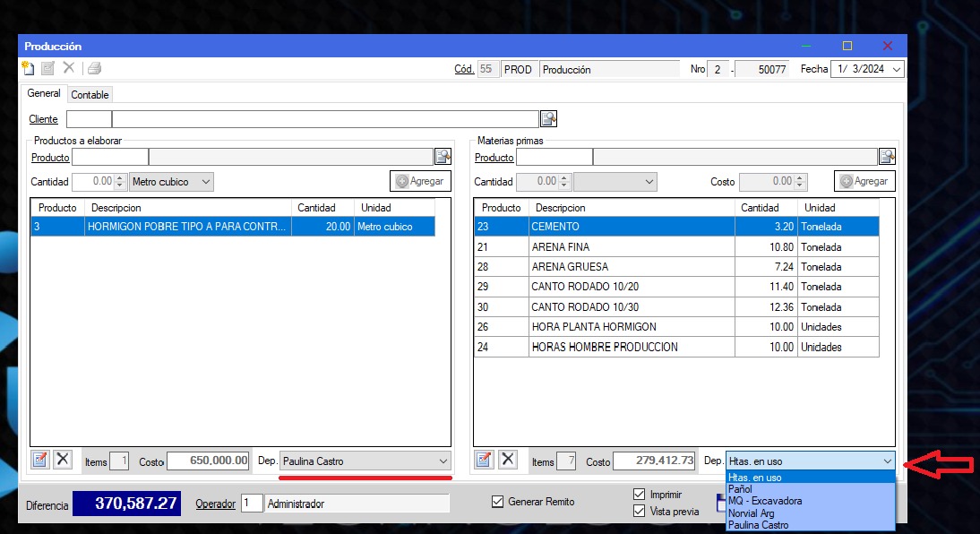Click the Nro field showing 50077
980x534 pixels.
click(x=762, y=69)
